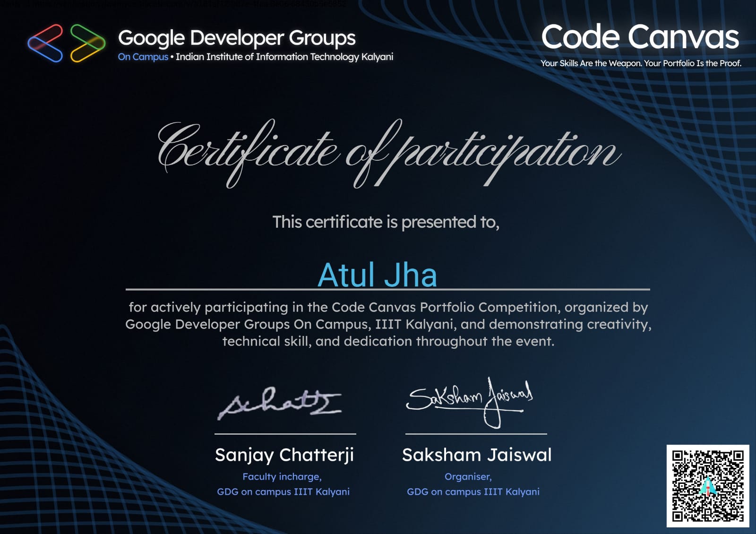
Task: Click 'GDG on campus IIIT Kalyani' under Sanjay Chatterji
Action: point(283,492)
